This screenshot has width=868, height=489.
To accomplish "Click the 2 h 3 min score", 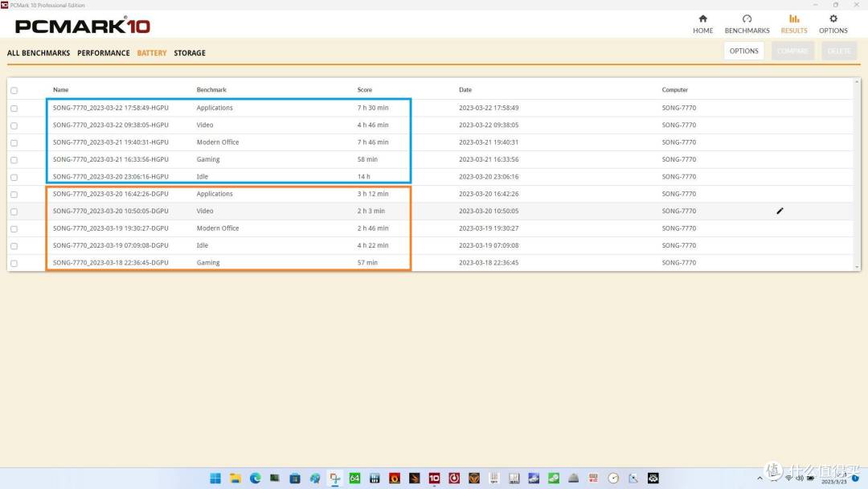I will click(371, 211).
